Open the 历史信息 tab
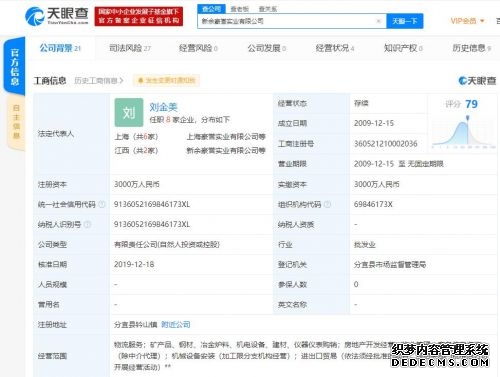500x377 pixels. (471, 48)
